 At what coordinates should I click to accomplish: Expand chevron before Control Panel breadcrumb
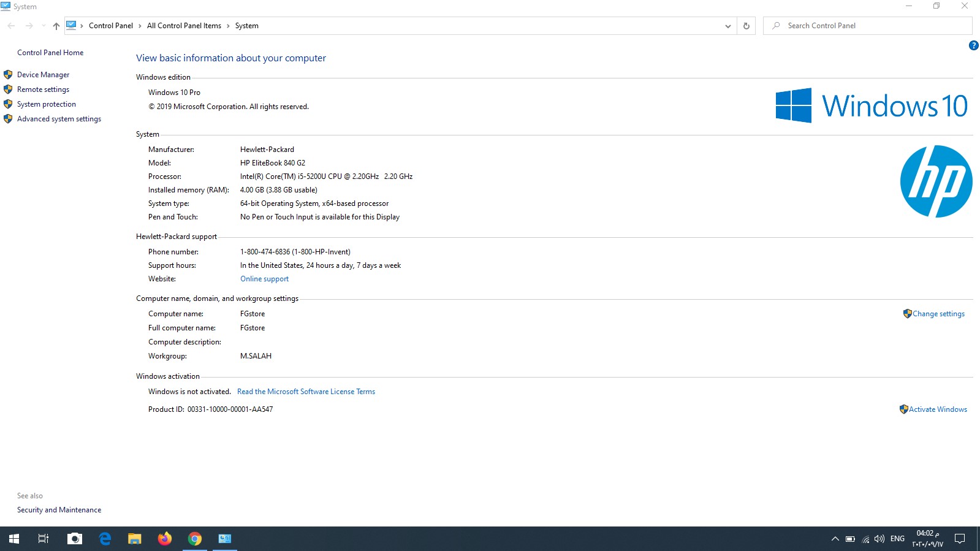(x=82, y=26)
